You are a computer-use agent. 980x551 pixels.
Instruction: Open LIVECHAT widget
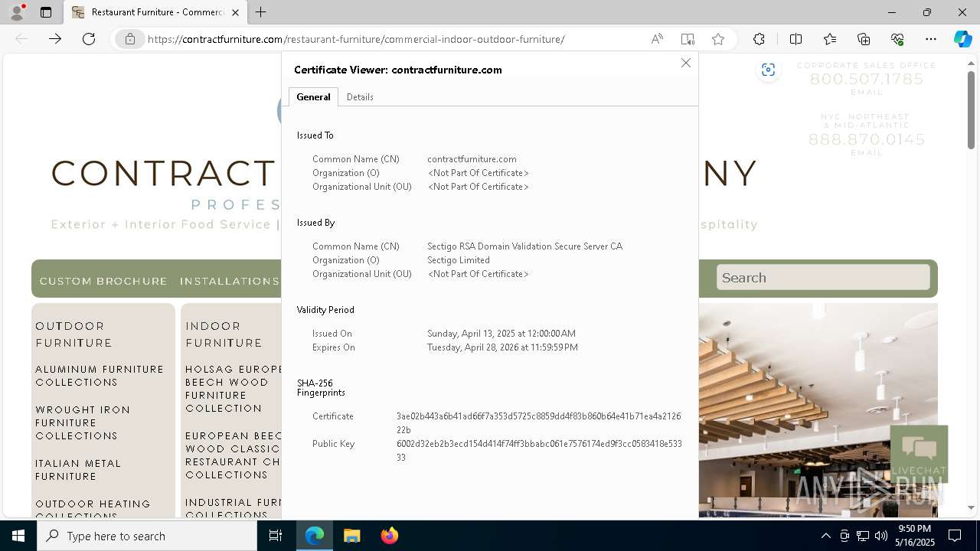tap(919, 454)
